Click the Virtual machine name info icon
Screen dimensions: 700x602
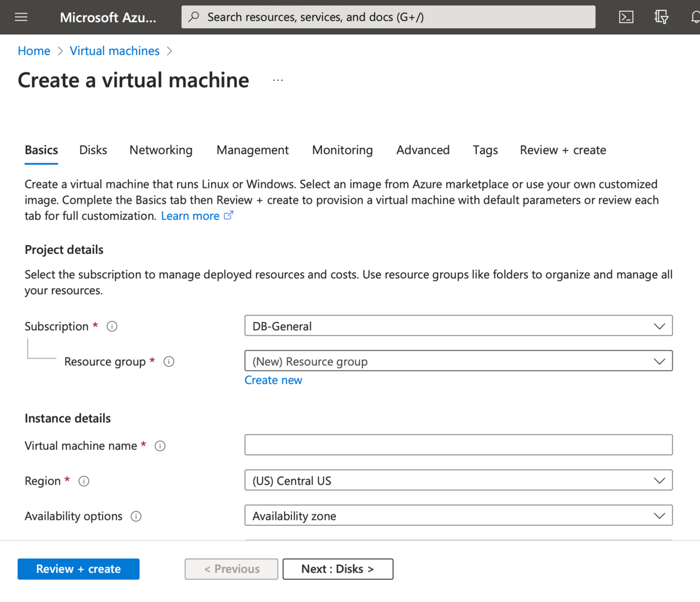point(160,446)
